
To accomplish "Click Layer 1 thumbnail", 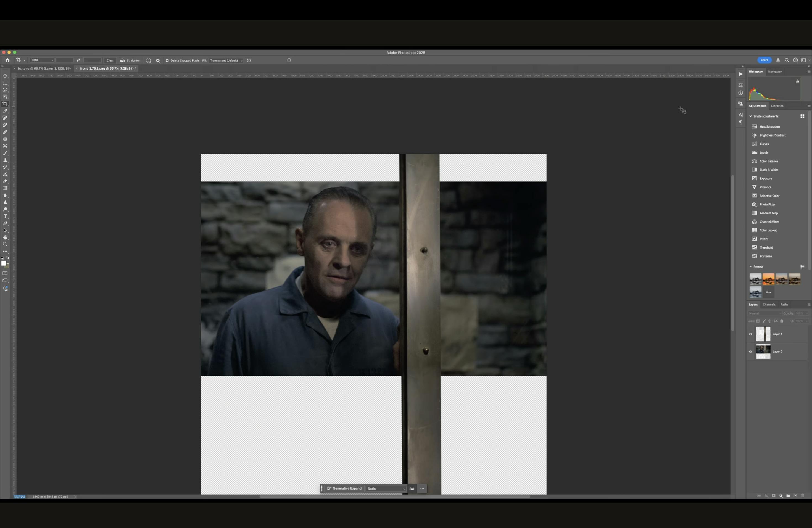I will (x=763, y=334).
